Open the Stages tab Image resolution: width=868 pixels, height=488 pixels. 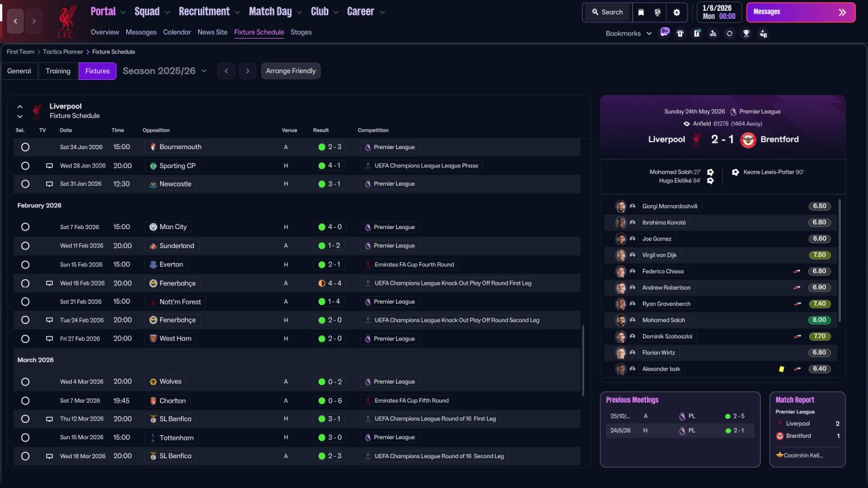click(301, 32)
